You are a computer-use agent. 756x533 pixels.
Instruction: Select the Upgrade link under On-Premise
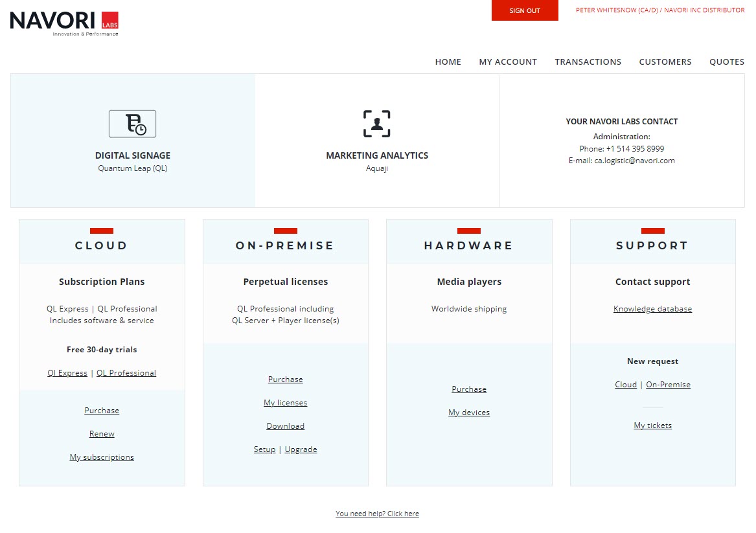pos(301,449)
